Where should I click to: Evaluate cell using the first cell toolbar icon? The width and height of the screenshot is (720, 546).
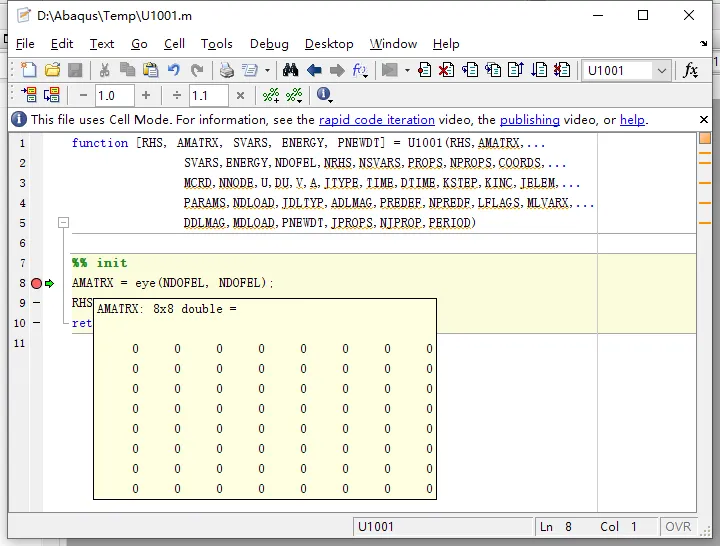29,95
